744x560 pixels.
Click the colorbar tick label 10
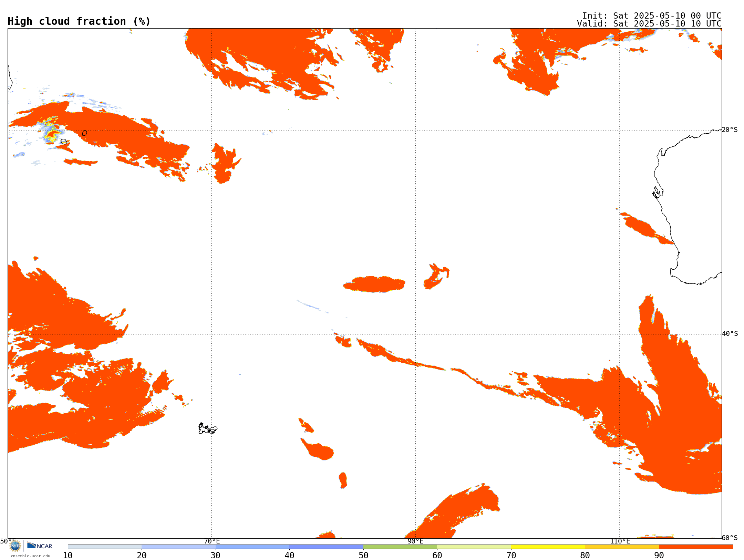pyautogui.click(x=68, y=556)
